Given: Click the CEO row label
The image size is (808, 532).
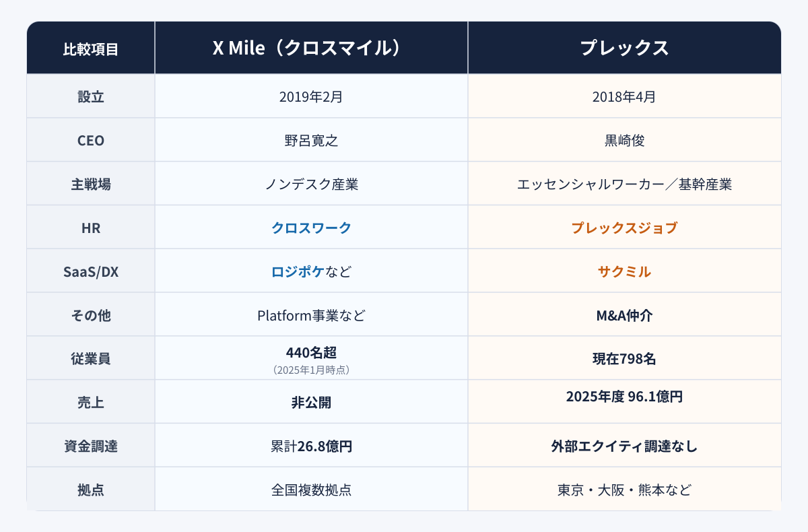Looking at the screenshot, I should pos(91,140).
